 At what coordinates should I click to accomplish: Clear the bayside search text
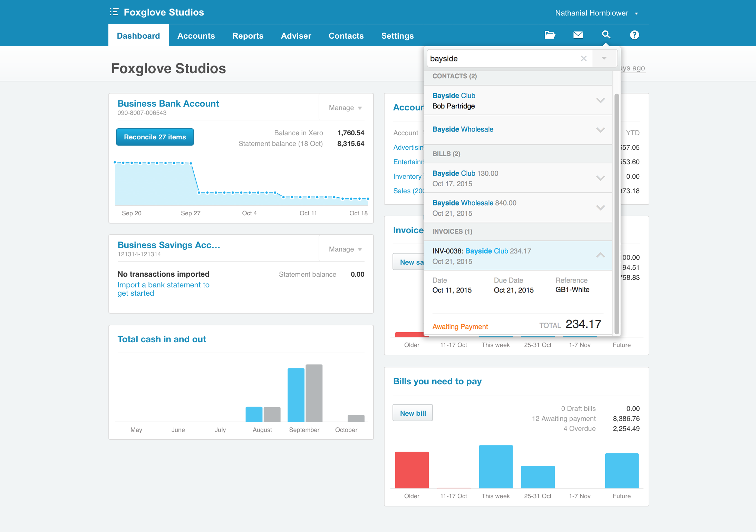(x=583, y=59)
